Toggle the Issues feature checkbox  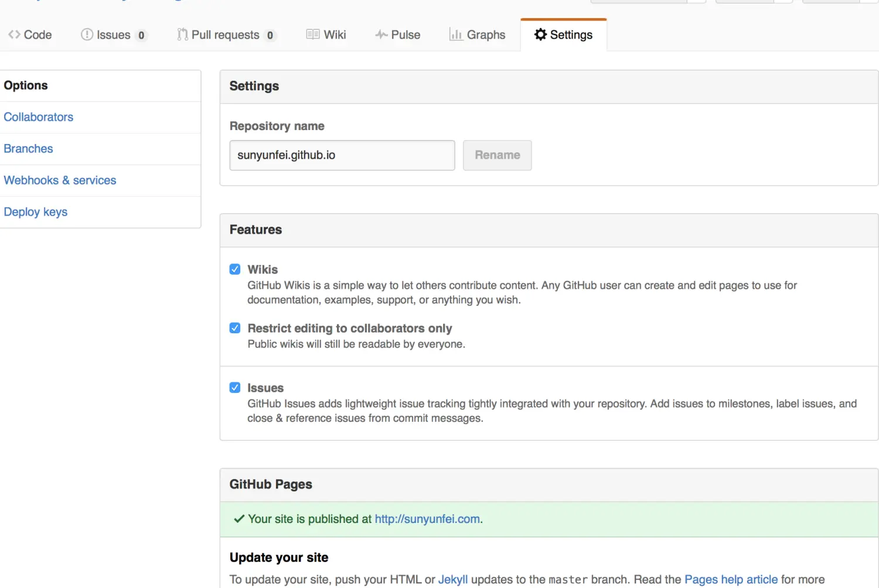pyautogui.click(x=235, y=388)
